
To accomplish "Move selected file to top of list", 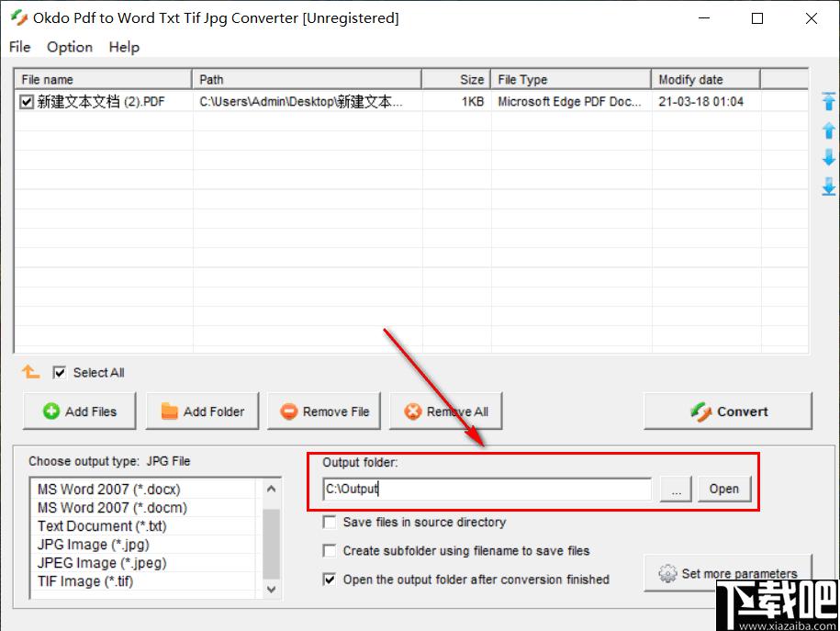I will pyautogui.click(x=828, y=101).
